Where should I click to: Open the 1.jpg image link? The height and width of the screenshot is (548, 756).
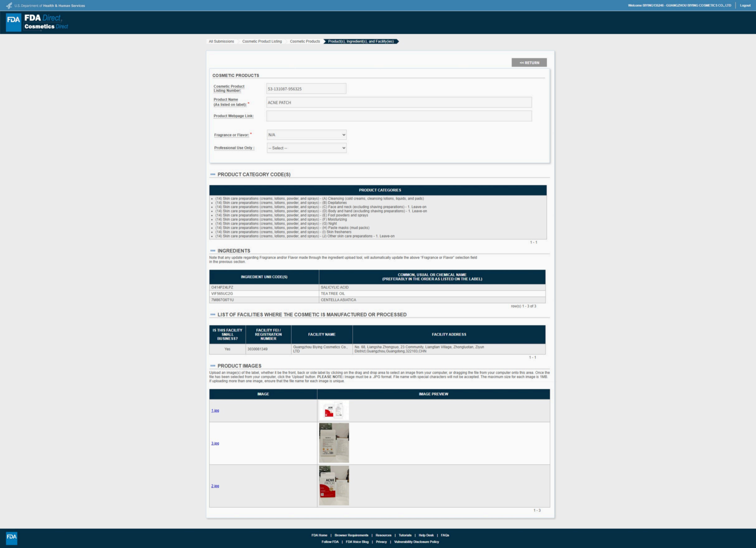[215, 411]
